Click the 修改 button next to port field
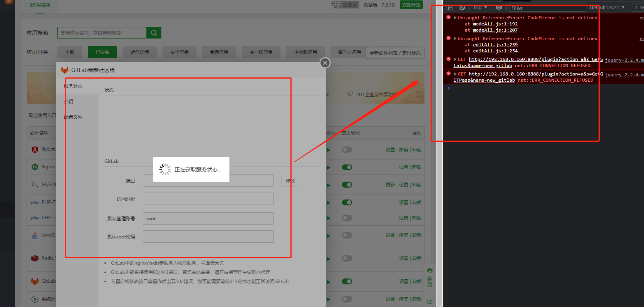 tap(290, 181)
